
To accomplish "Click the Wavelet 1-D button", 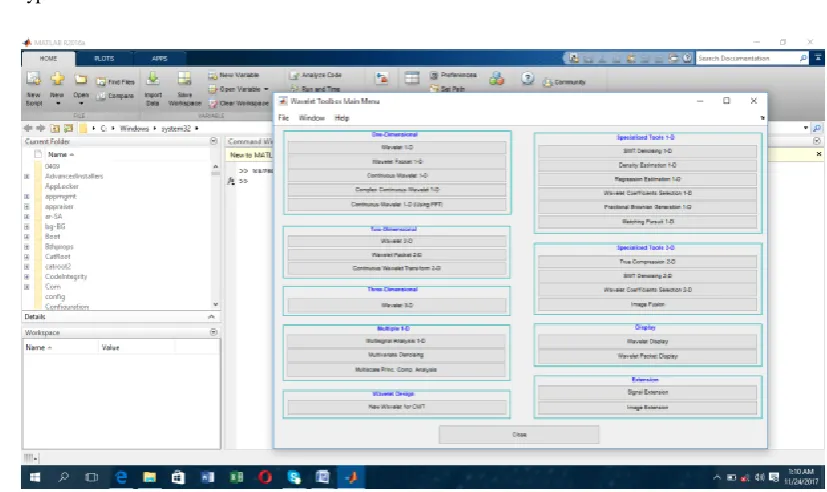I will [x=397, y=148].
